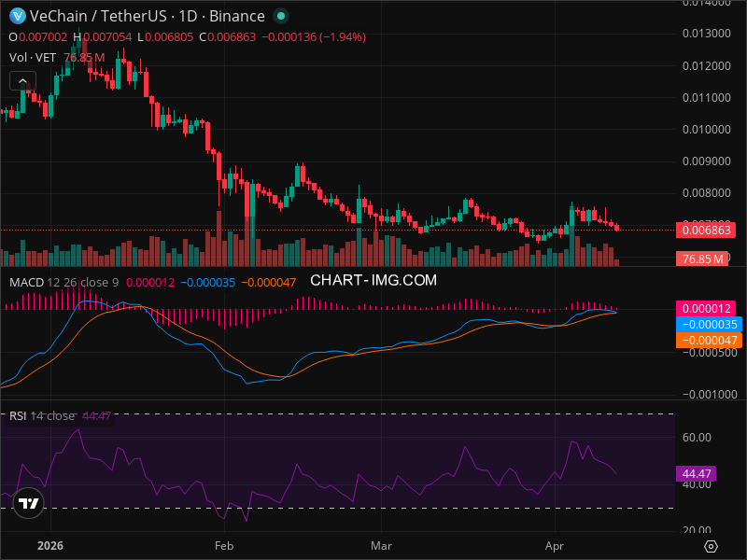747x560 pixels.
Task: Click the MACD line value label −0.000035
Action: (x=710, y=324)
